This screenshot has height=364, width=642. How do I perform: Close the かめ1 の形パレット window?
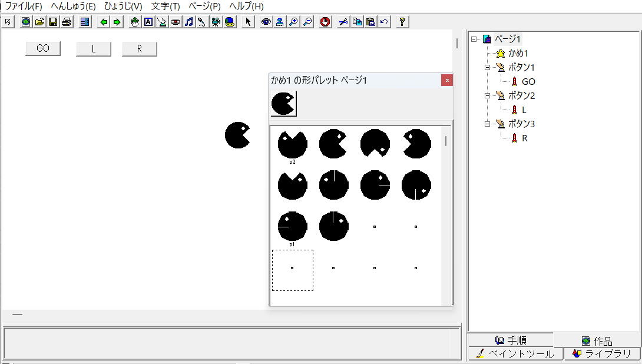click(x=446, y=80)
